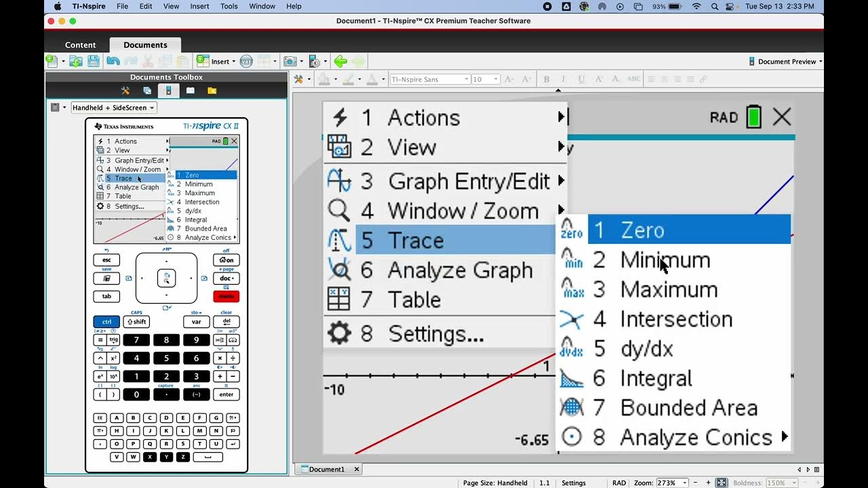Click the document tools wrench icon above workspace
868x488 pixels.
[x=298, y=79]
